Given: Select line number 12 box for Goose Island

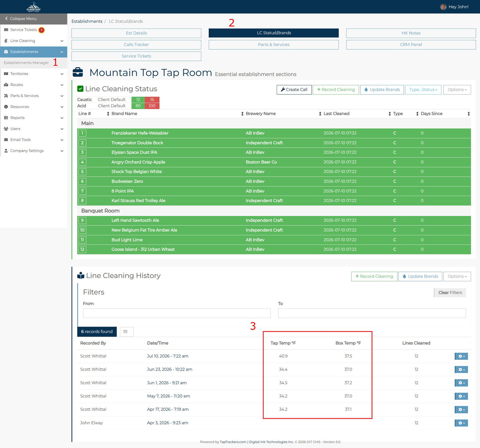Looking at the screenshot, I should click(x=82, y=250).
